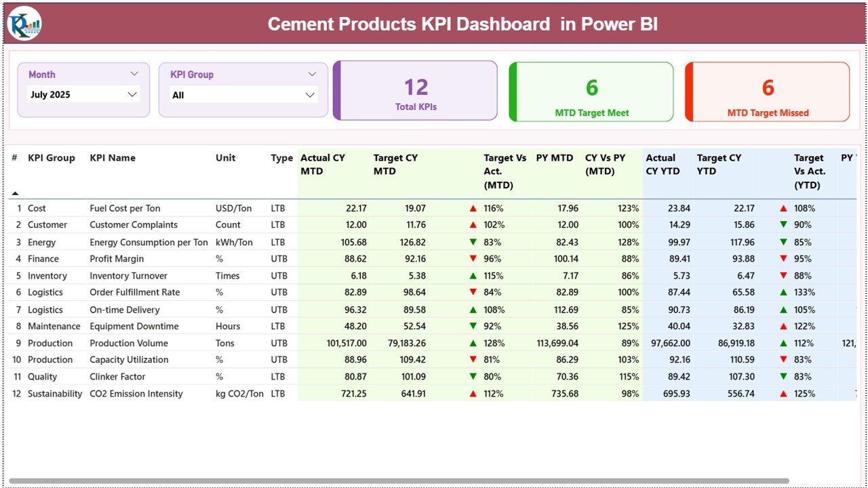Click green triangle next to Equipment Downtime 92%
Image resolution: width=868 pixels, height=488 pixels.
(x=473, y=325)
